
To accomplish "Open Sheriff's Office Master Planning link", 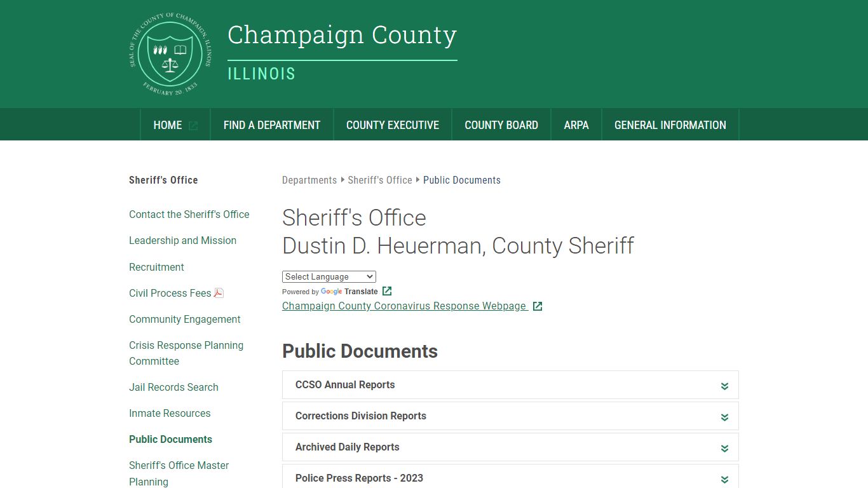I will pyautogui.click(x=179, y=473).
